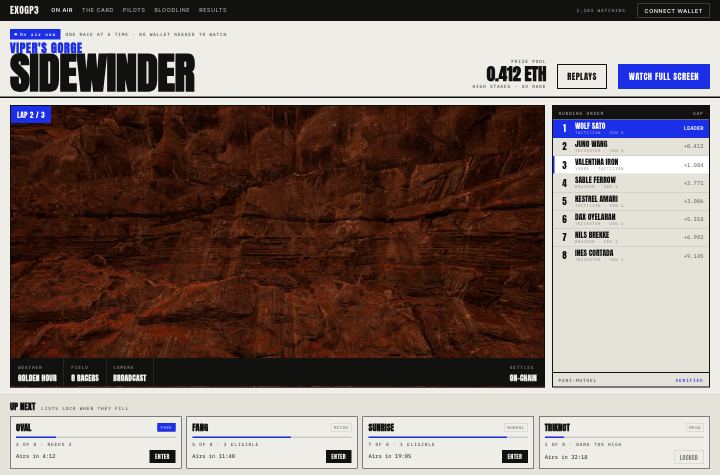Click 'Airs in 4:12' on OVAL card
The width and height of the screenshot is (720, 475).
pos(36,456)
